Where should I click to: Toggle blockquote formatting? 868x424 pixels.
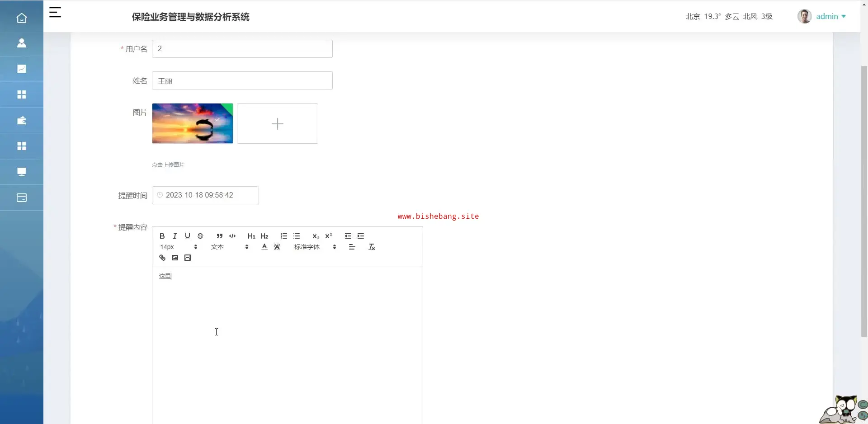coord(220,236)
